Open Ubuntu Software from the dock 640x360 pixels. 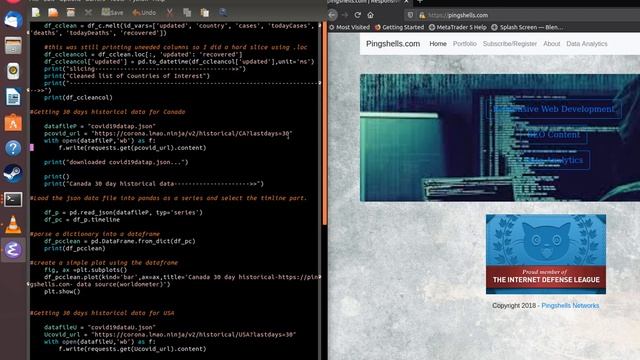pos(13,122)
